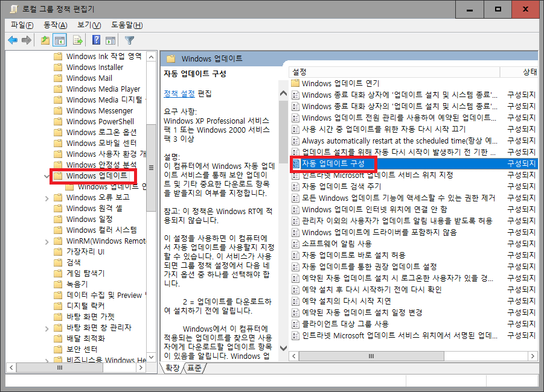Click the filter funnel icon in the toolbar
The image size is (544, 392).
(129, 40)
